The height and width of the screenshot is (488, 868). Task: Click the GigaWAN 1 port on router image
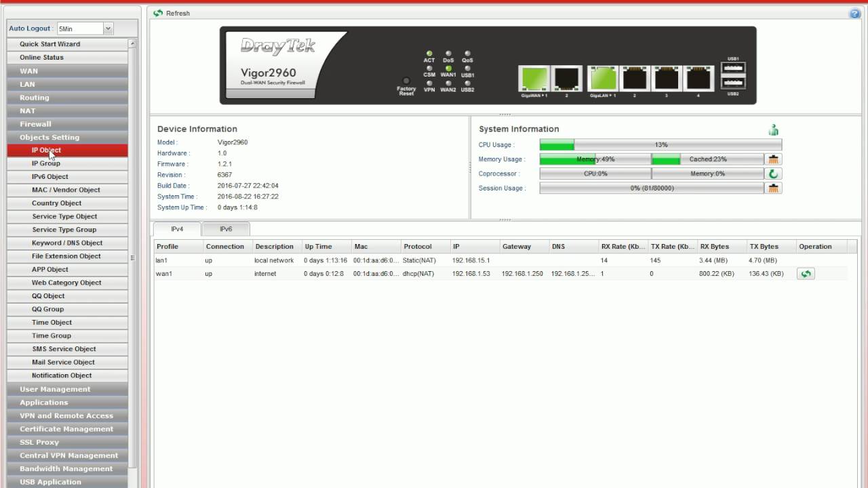click(534, 79)
